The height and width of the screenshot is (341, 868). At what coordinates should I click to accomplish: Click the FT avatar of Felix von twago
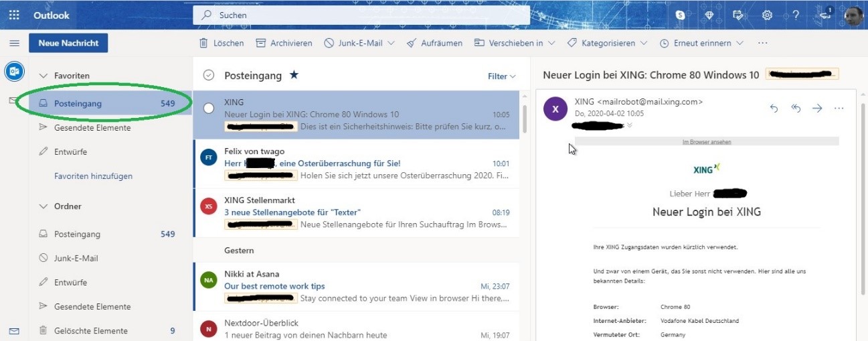(x=209, y=157)
